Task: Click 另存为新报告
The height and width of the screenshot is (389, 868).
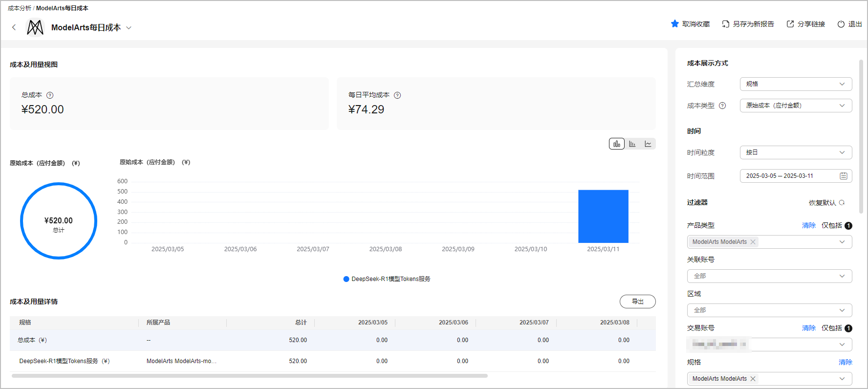Action: (x=754, y=24)
